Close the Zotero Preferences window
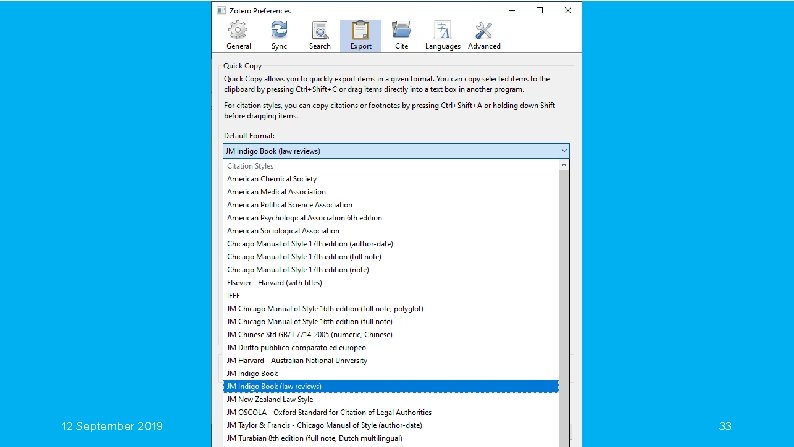This screenshot has height=447, width=794. (568, 10)
